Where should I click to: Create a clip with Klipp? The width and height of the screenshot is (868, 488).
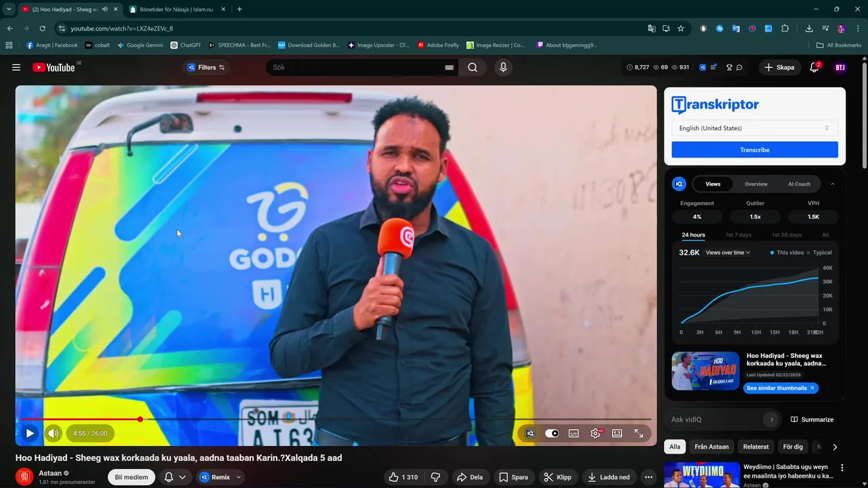tap(558, 477)
